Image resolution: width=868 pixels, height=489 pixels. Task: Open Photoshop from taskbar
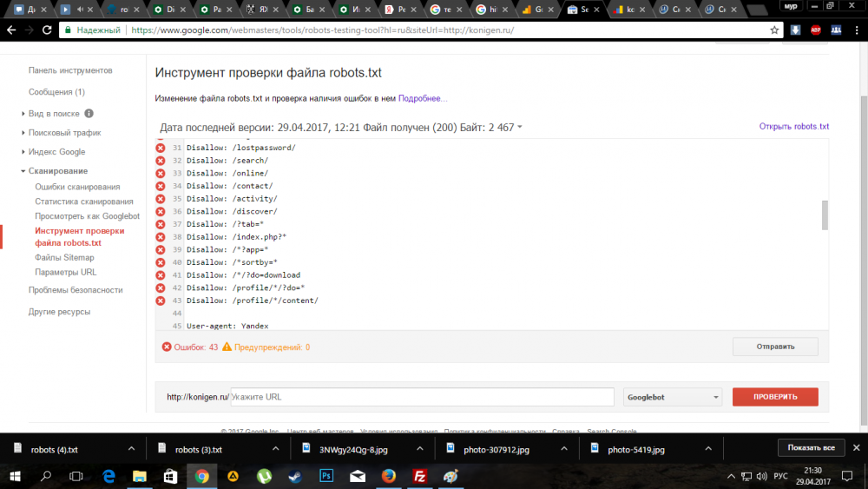coord(326,476)
